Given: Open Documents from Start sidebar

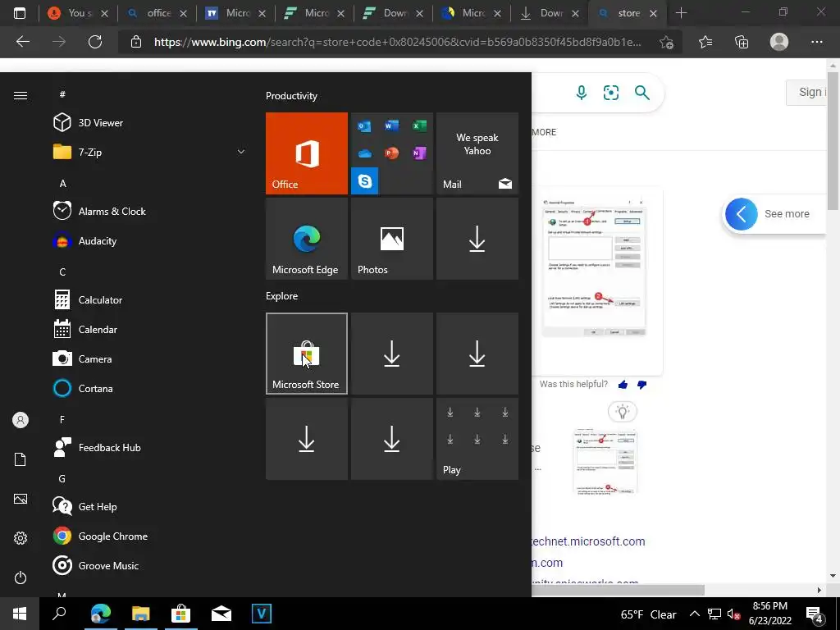Looking at the screenshot, I should tap(21, 459).
